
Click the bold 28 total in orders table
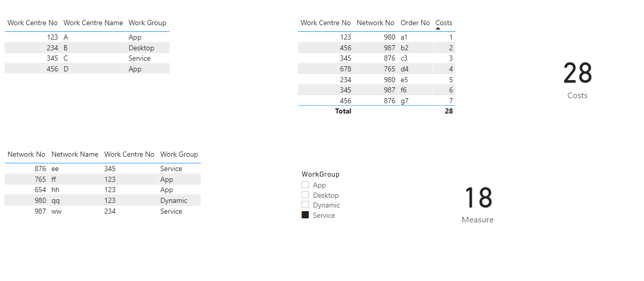tap(449, 111)
